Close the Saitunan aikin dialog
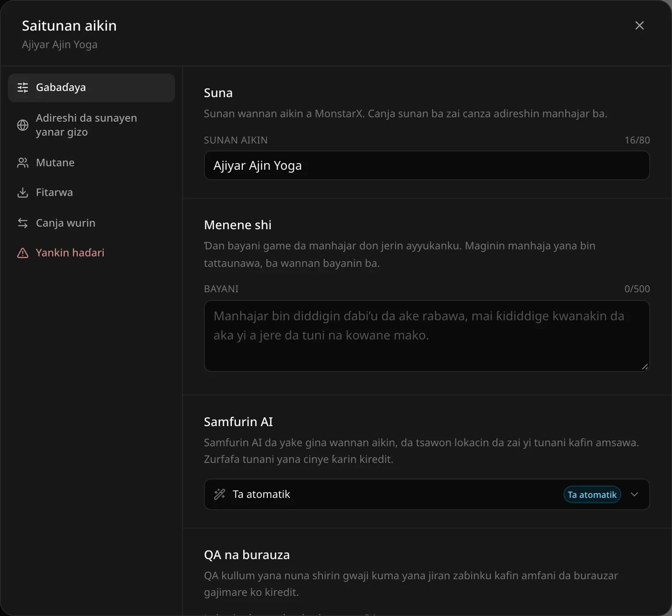672x616 pixels. pyautogui.click(x=639, y=25)
